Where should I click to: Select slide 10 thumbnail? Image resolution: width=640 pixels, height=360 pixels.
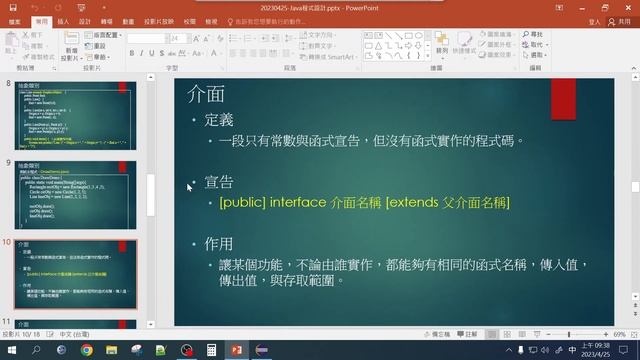tap(76, 274)
